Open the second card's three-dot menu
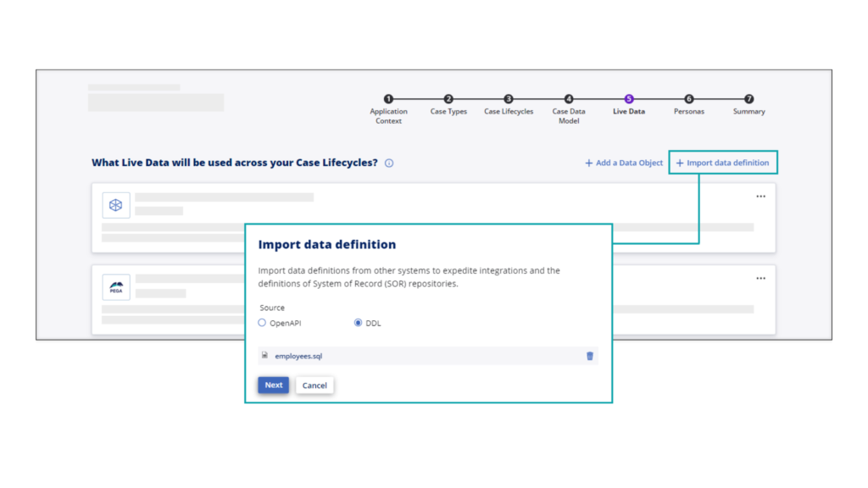 coord(760,278)
